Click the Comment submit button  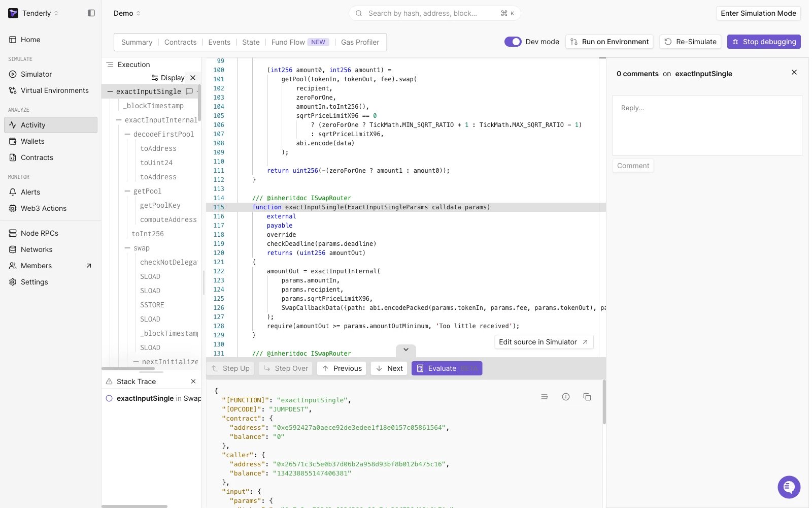(633, 166)
